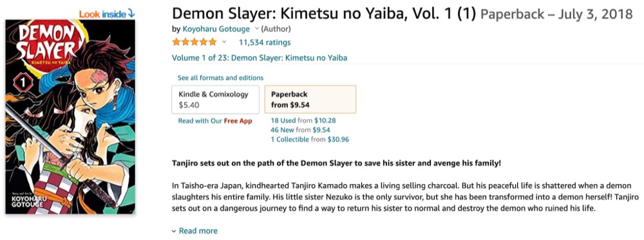Click the $30.96 collectible price
Screen dimensions: 644x240
338,140
